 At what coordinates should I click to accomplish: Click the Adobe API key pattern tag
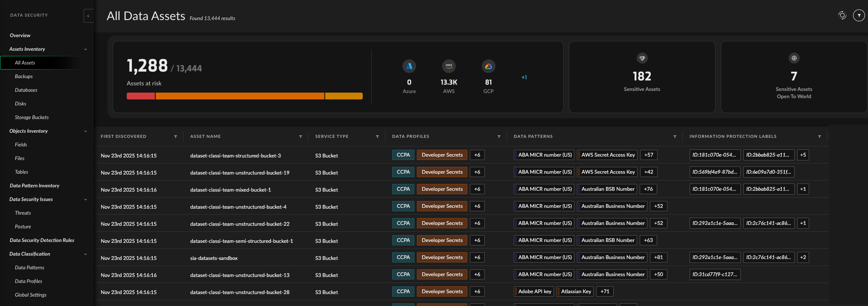point(534,291)
